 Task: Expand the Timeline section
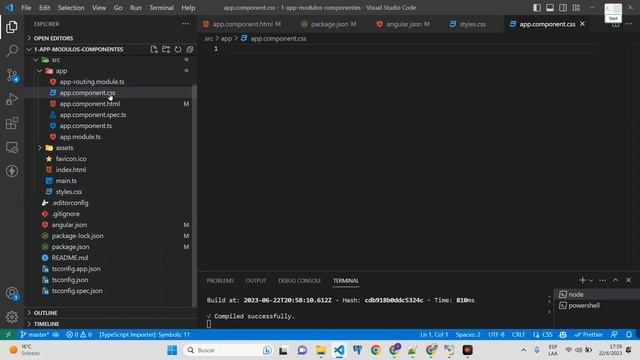coord(110,324)
